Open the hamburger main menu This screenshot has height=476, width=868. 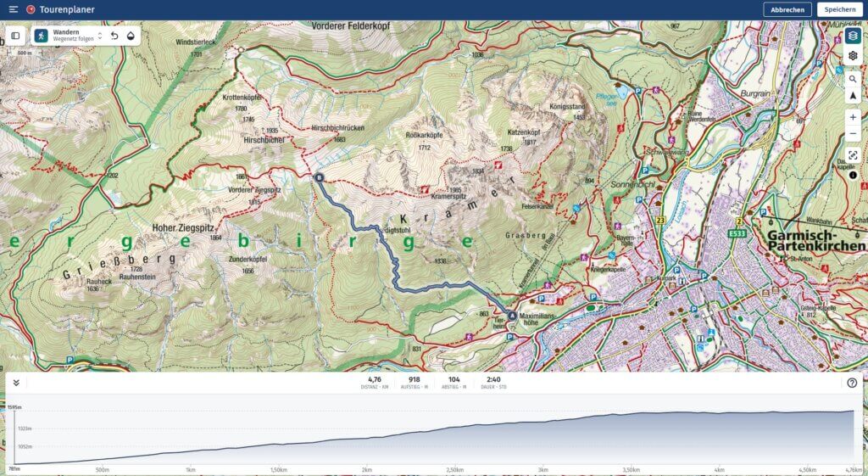(14, 9)
